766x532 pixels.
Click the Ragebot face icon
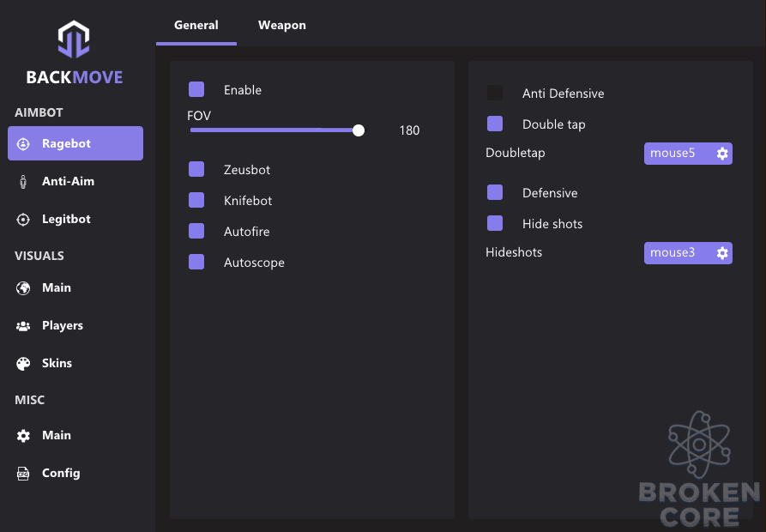pos(23,143)
